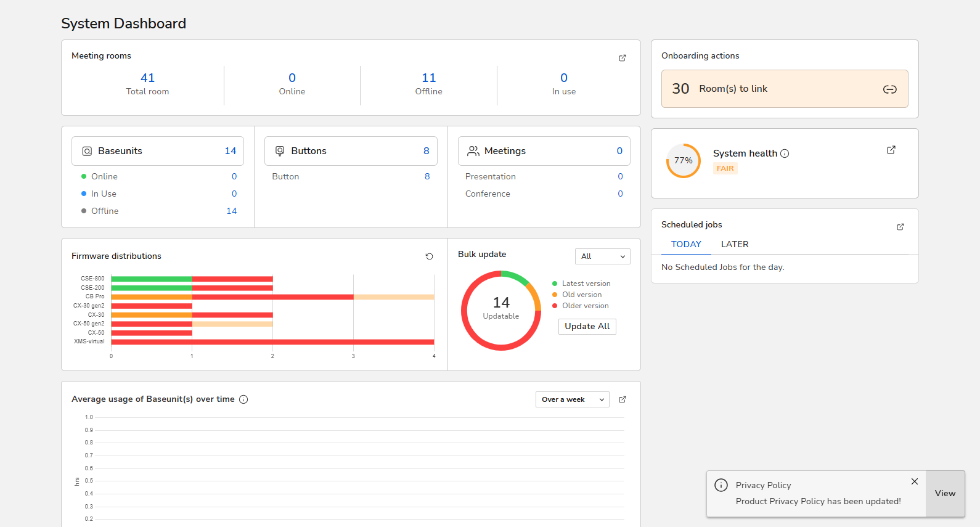The image size is (980, 527).
Task: Close the Privacy Policy notification
Action: point(915,481)
